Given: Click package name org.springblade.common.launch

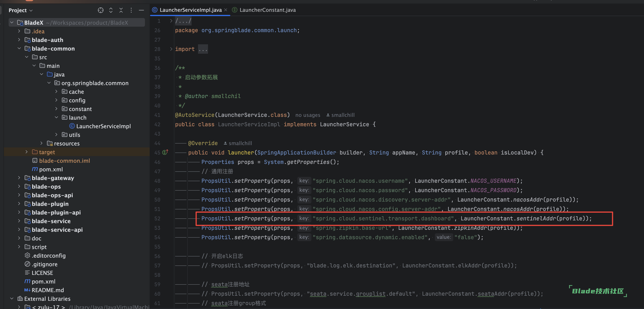Looking at the screenshot, I should (x=249, y=30).
